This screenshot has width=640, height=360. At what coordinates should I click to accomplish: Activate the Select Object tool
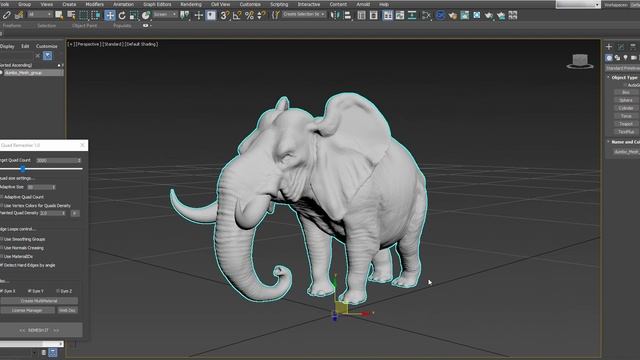59,16
